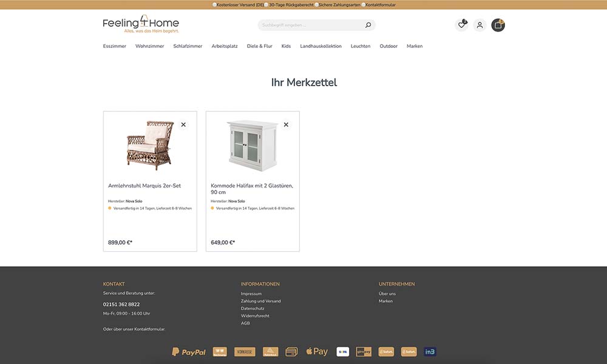The image size is (607, 364).
Task: Open the wishlist heart icon
Action: click(x=461, y=25)
